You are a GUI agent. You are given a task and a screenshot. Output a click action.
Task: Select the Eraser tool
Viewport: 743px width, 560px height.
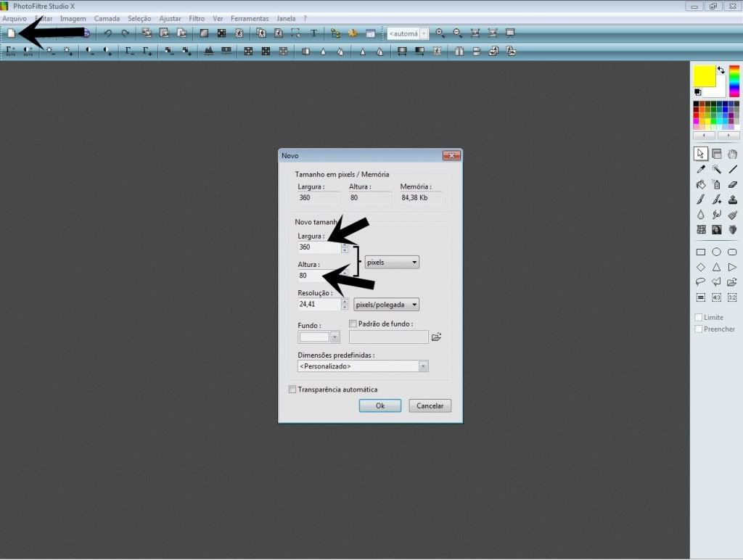point(732,184)
